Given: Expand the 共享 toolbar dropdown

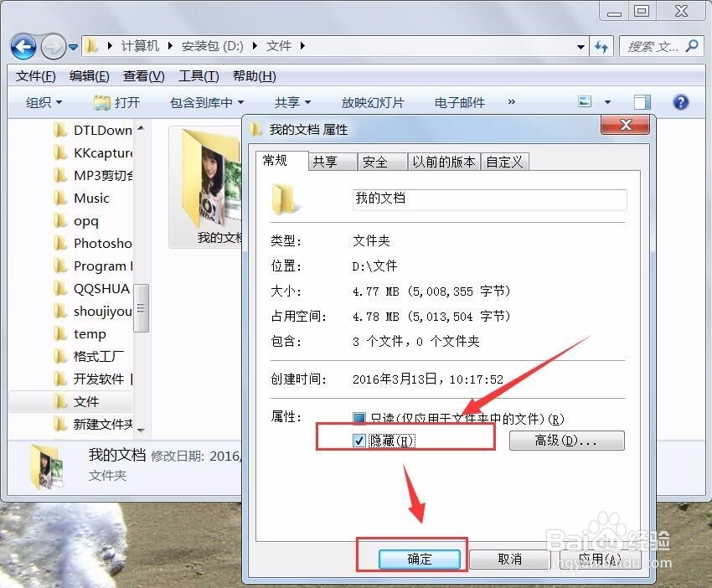Looking at the screenshot, I should [x=292, y=101].
